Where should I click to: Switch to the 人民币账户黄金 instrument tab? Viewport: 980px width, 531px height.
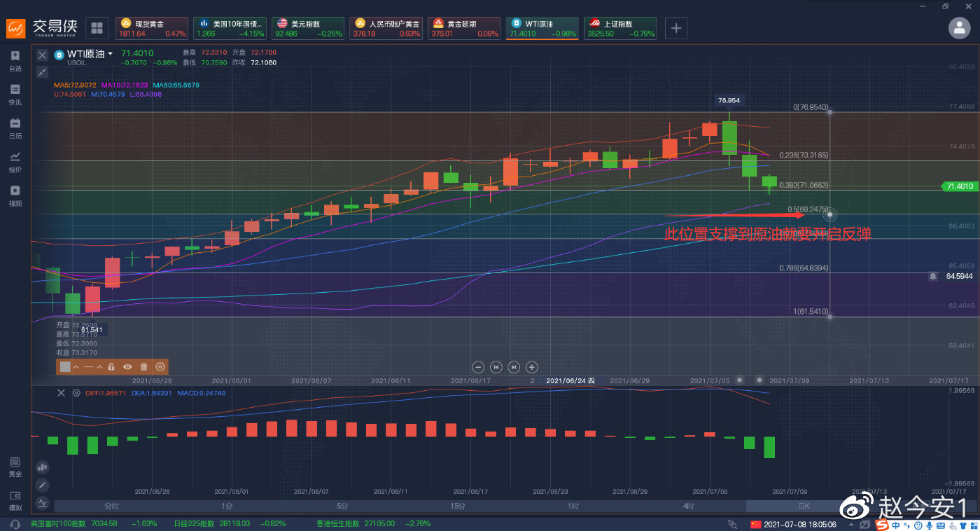coord(386,28)
